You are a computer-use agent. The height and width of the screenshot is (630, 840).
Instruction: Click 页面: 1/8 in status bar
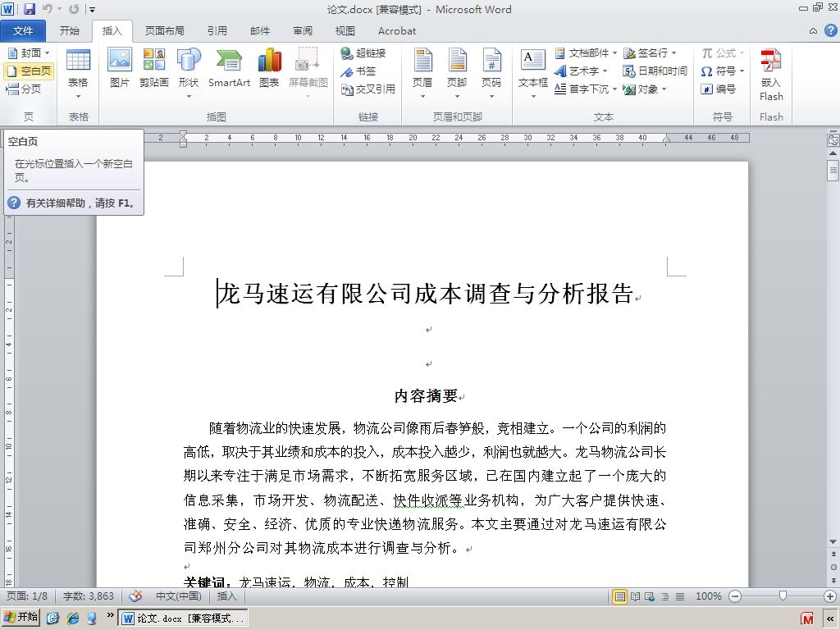27,596
